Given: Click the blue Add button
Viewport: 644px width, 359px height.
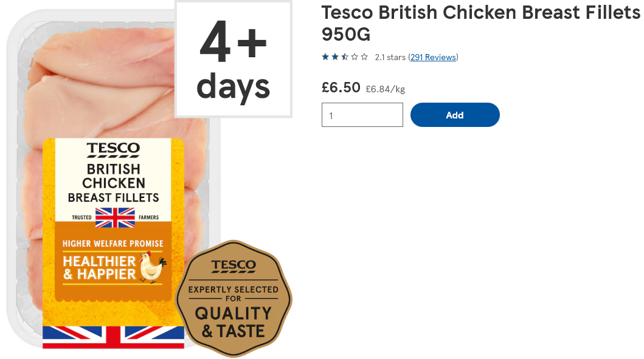Looking at the screenshot, I should coord(455,115).
